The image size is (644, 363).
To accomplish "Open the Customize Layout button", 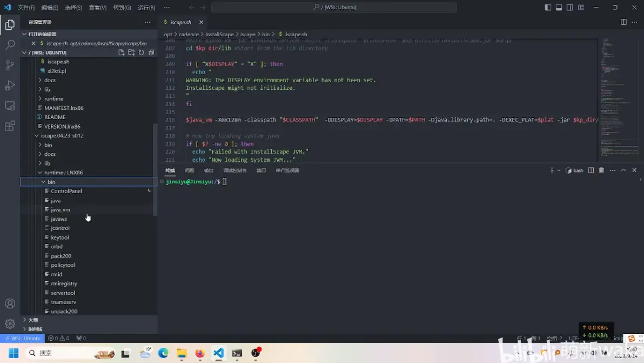I will [581, 8].
